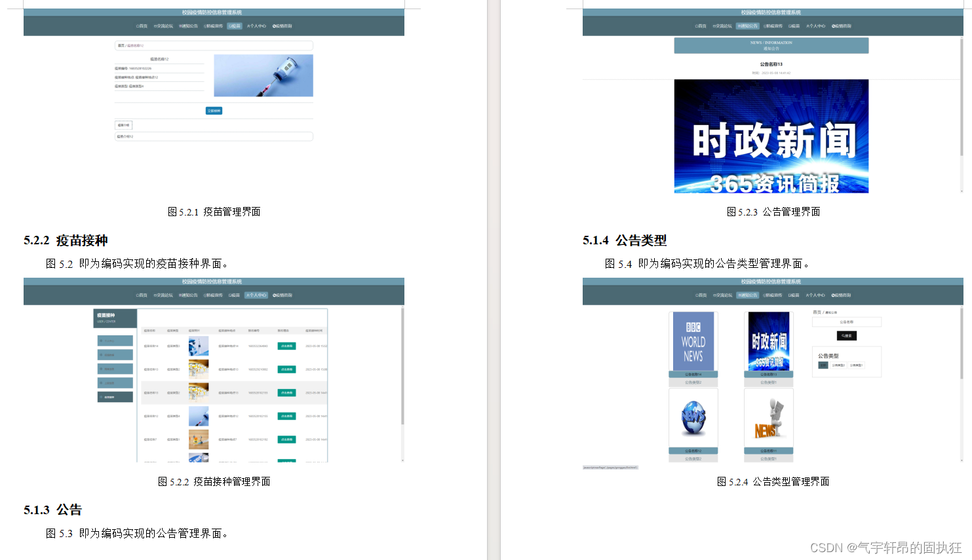Image resolution: width=972 pixels, height=560 pixels.
Task: Click 立即接种 button in figure 5.2.1 screenshot
Action: tap(214, 111)
